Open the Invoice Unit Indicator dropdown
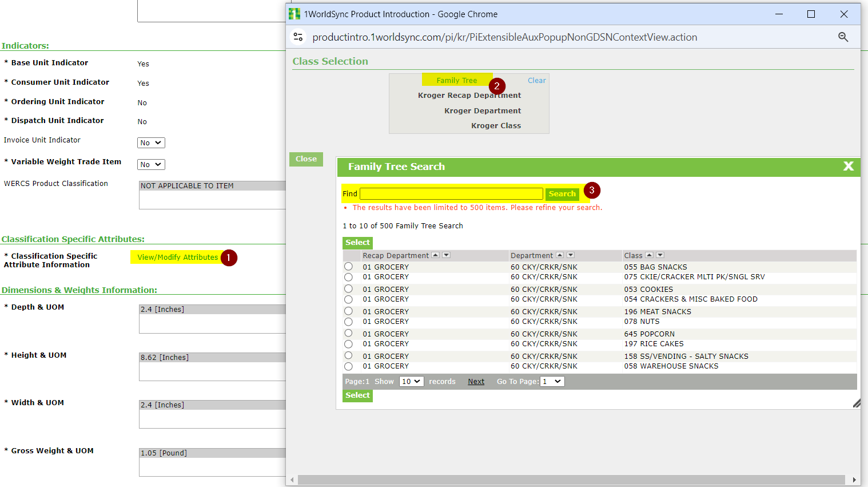 [151, 142]
